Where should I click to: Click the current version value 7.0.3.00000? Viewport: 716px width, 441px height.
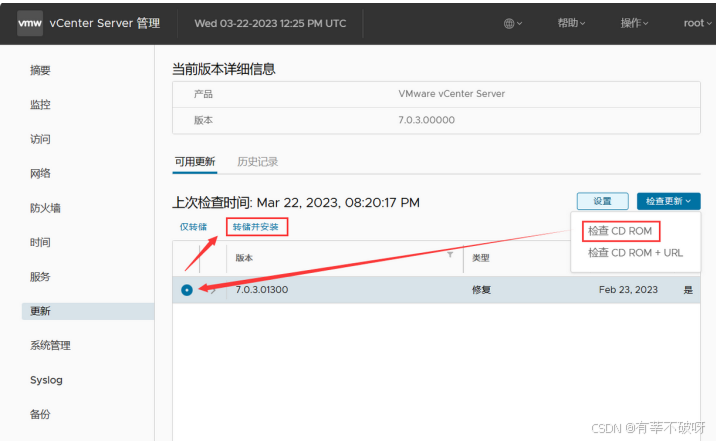pos(426,120)
